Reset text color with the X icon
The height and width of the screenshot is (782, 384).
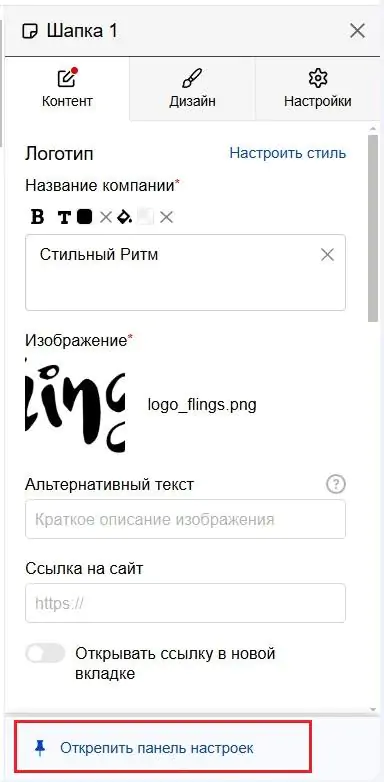(105, 217)
